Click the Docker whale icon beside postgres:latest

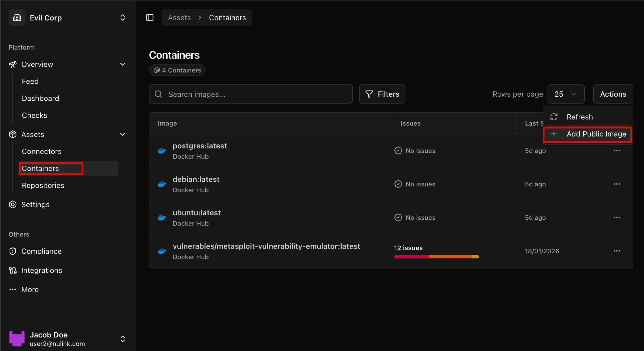click(x=162, y=151)
